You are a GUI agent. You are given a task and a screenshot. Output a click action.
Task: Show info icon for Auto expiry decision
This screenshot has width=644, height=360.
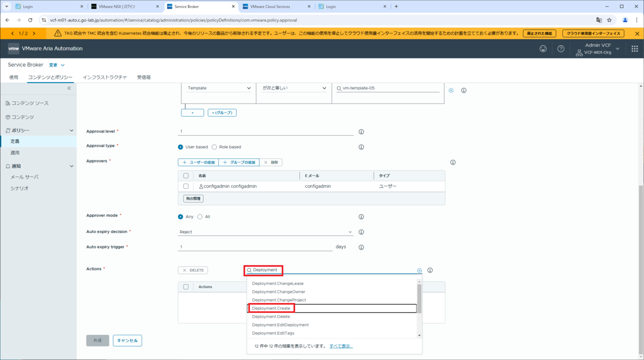[361, 232]
